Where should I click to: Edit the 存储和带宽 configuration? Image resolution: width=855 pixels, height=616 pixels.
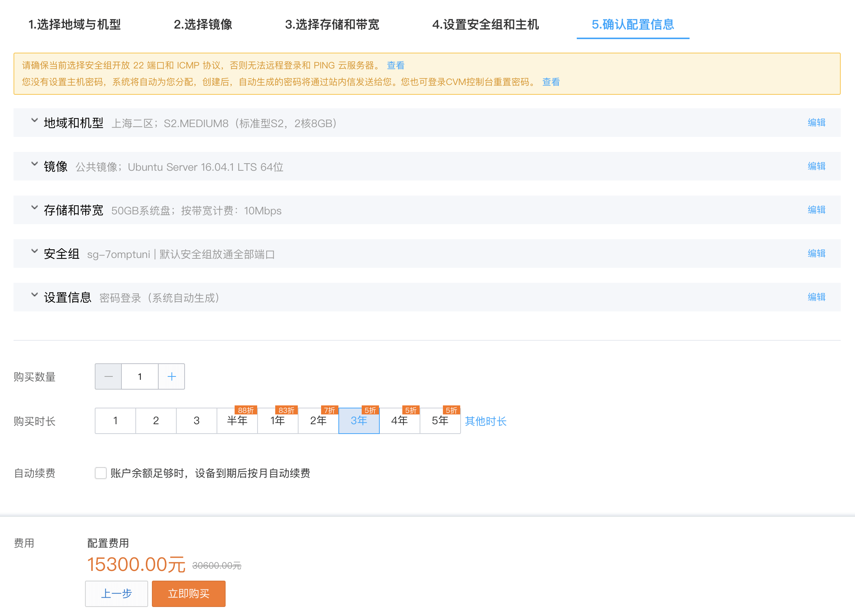pyautogui.click(x=817, y=210)
